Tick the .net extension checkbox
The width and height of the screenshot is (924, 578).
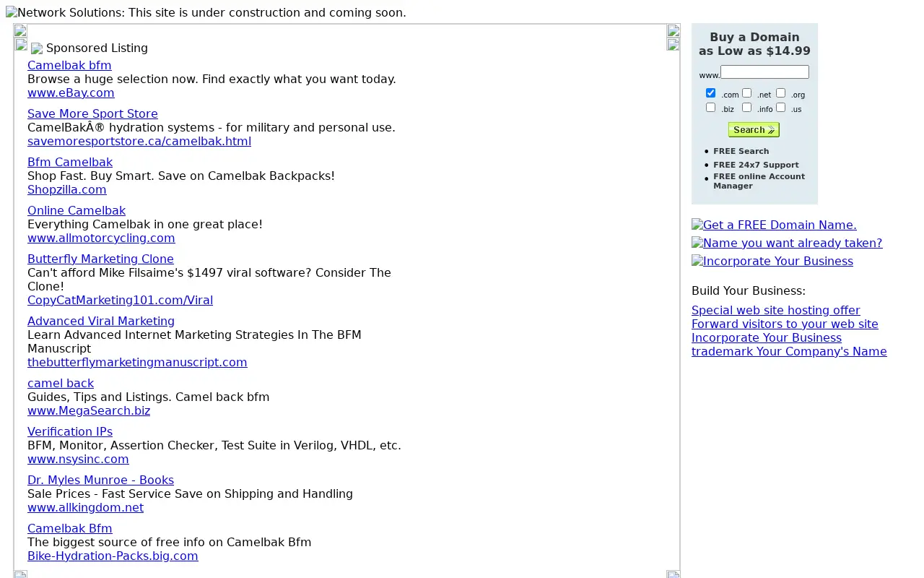746,93
